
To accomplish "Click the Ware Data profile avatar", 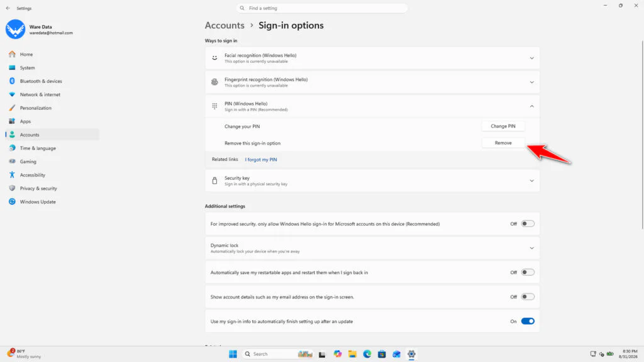I will pyautogui.click(x=15, y=29).
